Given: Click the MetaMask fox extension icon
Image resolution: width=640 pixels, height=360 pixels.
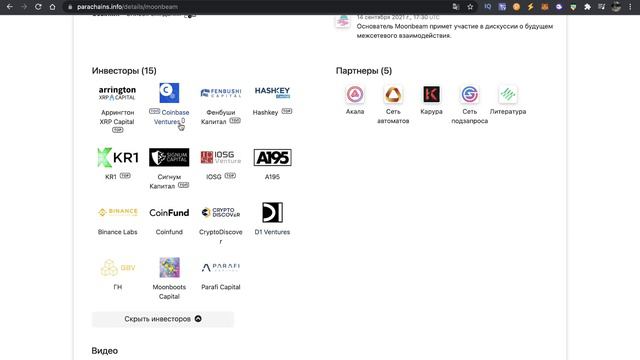Looking at the screenshot, I should (544, 7).
